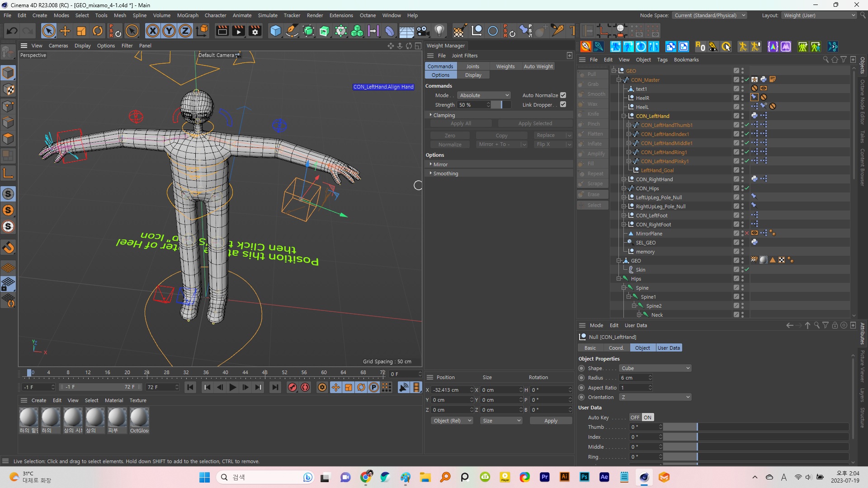Click the Undo arrow icon
This screenshot has width=868, height=488.
(12, 31)
